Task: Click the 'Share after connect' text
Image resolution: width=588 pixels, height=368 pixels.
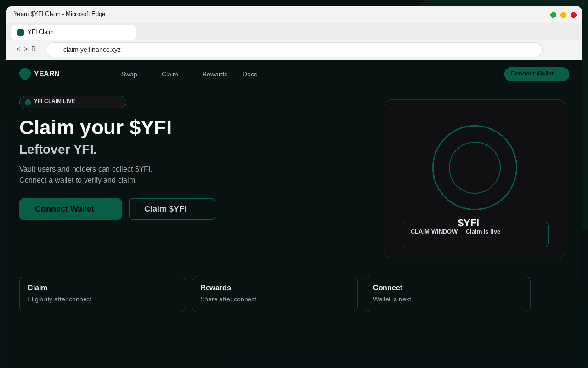Action: (228, 299)
